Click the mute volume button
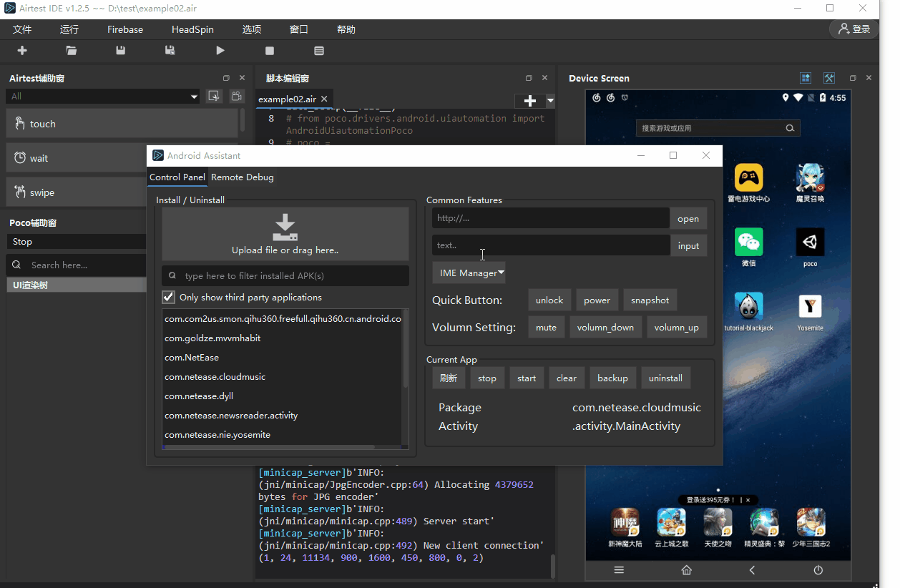This screenshot has width=900, height=588. coord(546,328)
